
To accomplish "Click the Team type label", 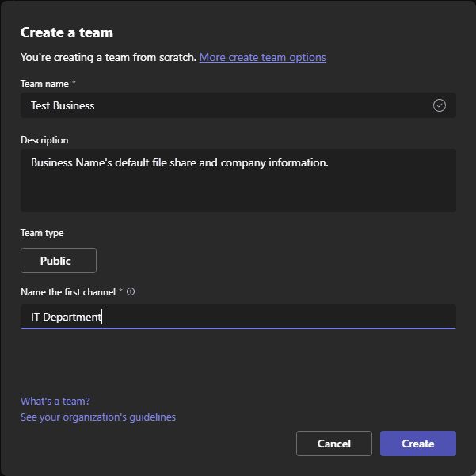I will point(42,233).
